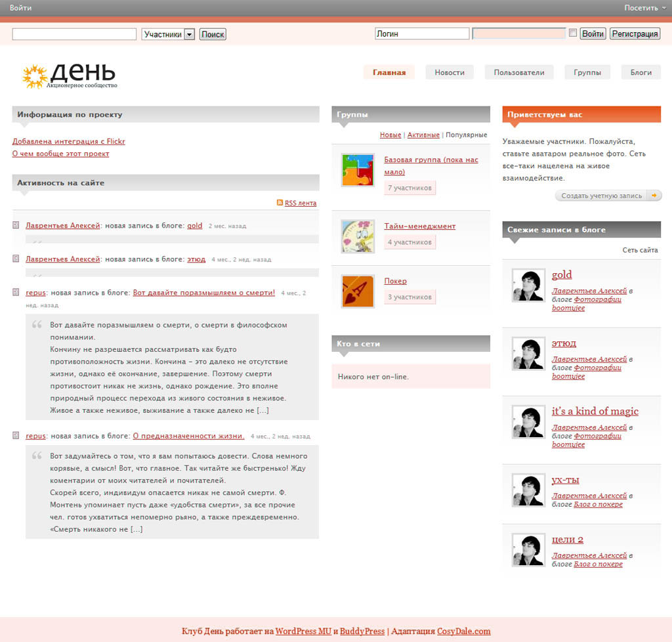672x642 pixels.
Task: Focus the password input field
Action: (519, 33)
